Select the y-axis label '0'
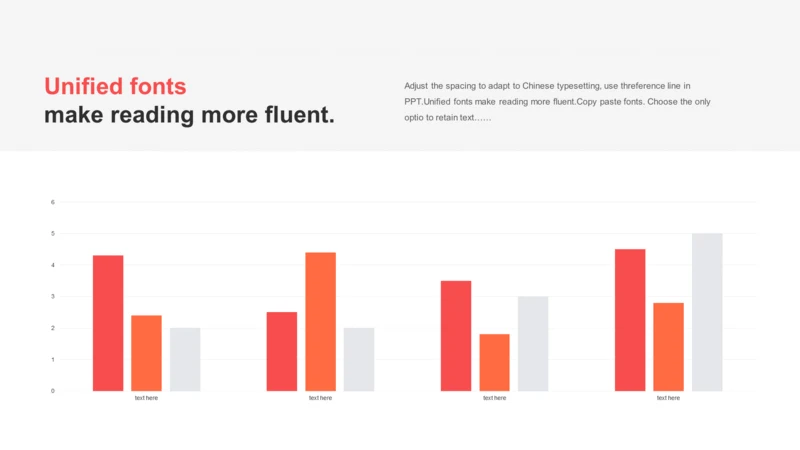The image size is (800, 450). pyautogui.click(x=53, y=391)
